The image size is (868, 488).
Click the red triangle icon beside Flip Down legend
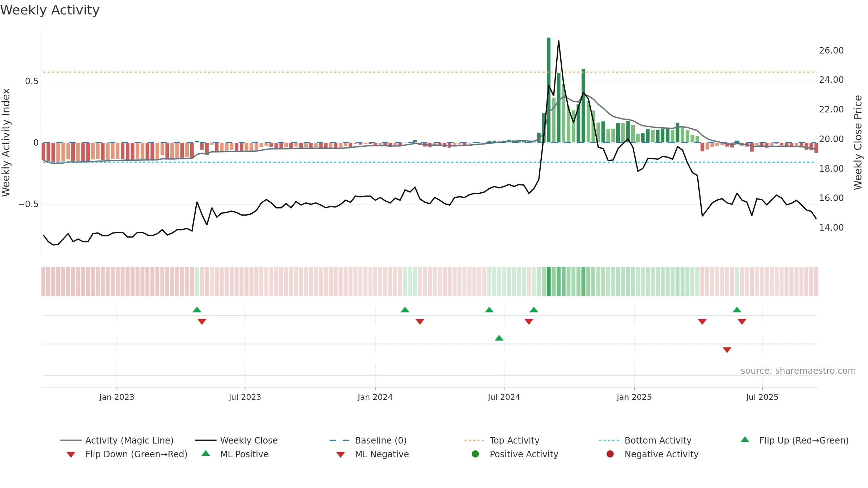(71, 455)
